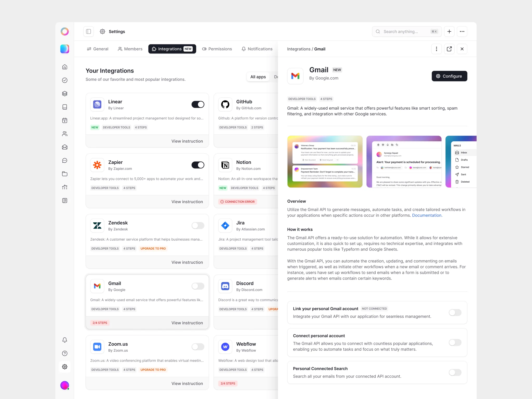This screenshot has width=532, height=399.
Task: Open the tasks checkmark icon in sidebar
Action: (x=65, y=80)
